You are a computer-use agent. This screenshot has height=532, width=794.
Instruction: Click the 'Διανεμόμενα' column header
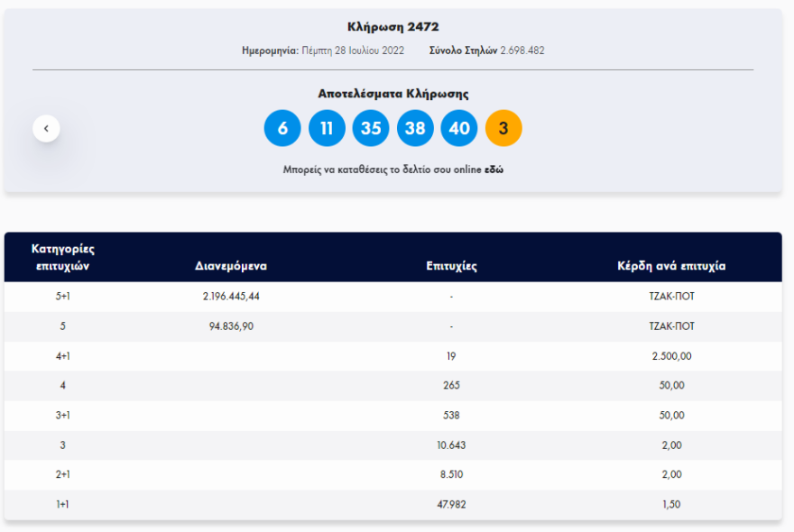[x=231, y=266]
